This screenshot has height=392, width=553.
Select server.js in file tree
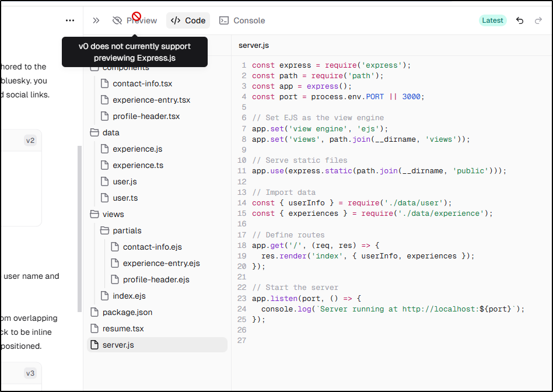[157, 345]
